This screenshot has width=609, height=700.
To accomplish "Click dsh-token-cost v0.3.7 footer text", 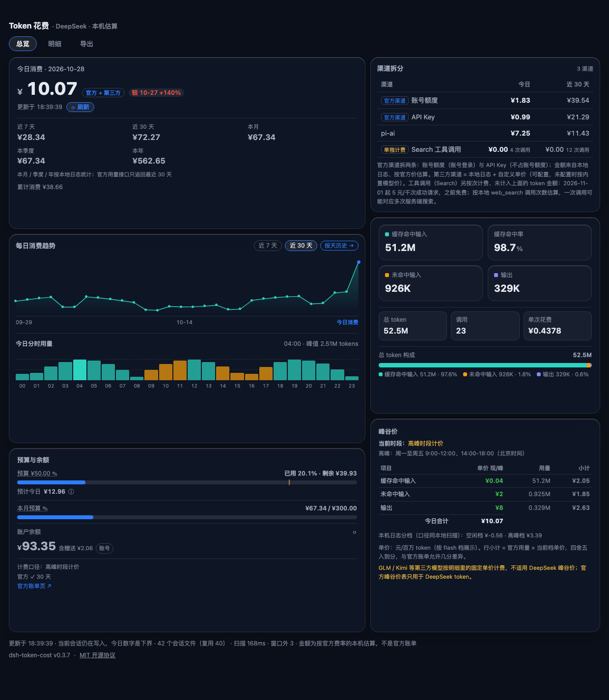I will click(x=39, y=655).
